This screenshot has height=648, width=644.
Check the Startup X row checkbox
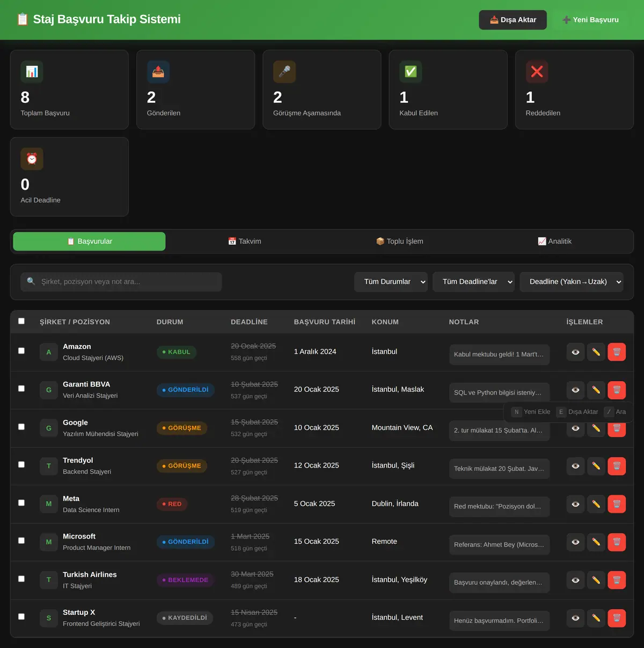[21, 616]
